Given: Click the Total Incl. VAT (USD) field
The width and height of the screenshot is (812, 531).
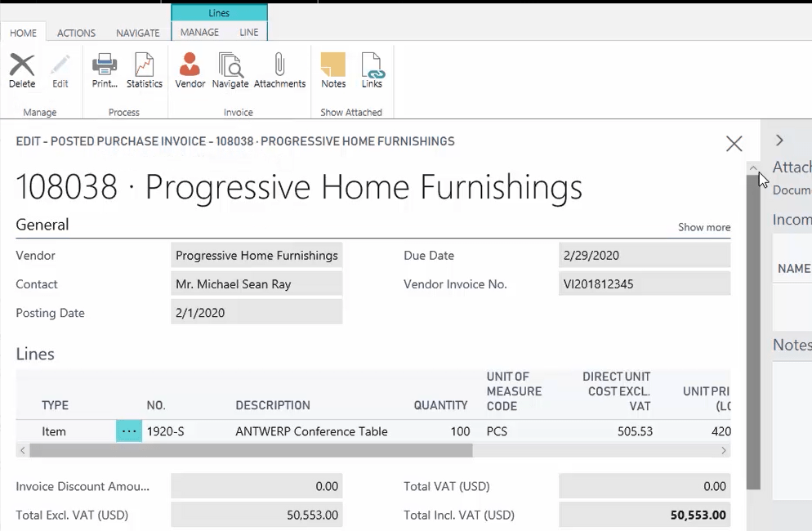Looking at the screenshot, I should (645, 515).
